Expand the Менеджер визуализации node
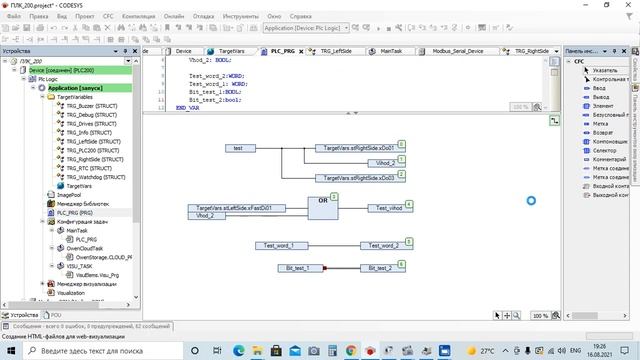The height and width of the screenshot is (360, 640). point(42,284)
